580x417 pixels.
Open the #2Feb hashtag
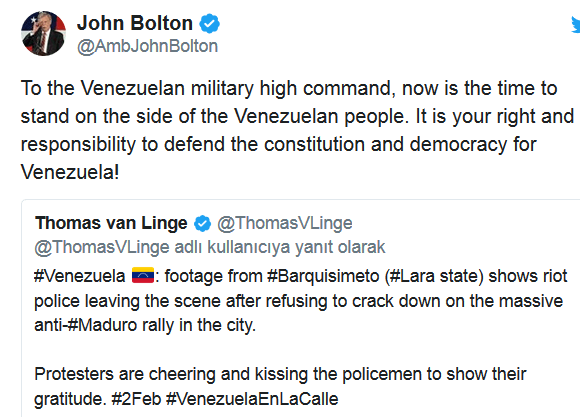pyautogui.click(x=136, y=399)
